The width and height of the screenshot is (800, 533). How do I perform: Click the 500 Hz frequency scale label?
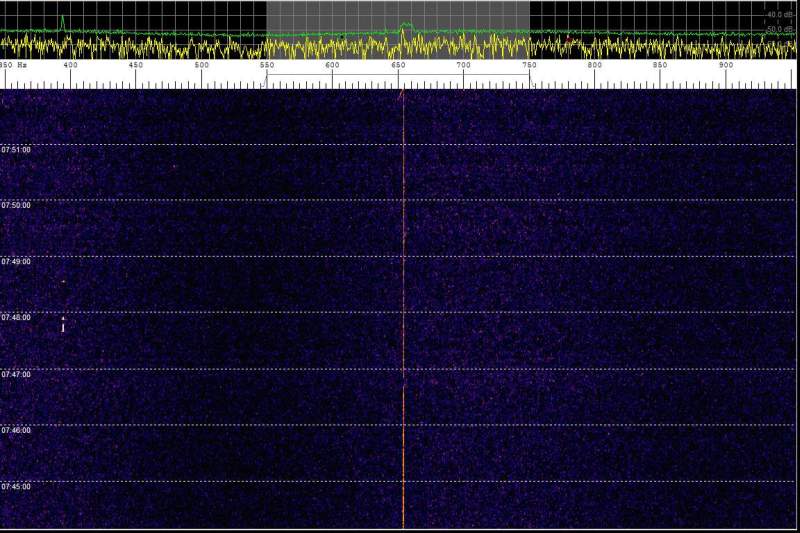201,65
